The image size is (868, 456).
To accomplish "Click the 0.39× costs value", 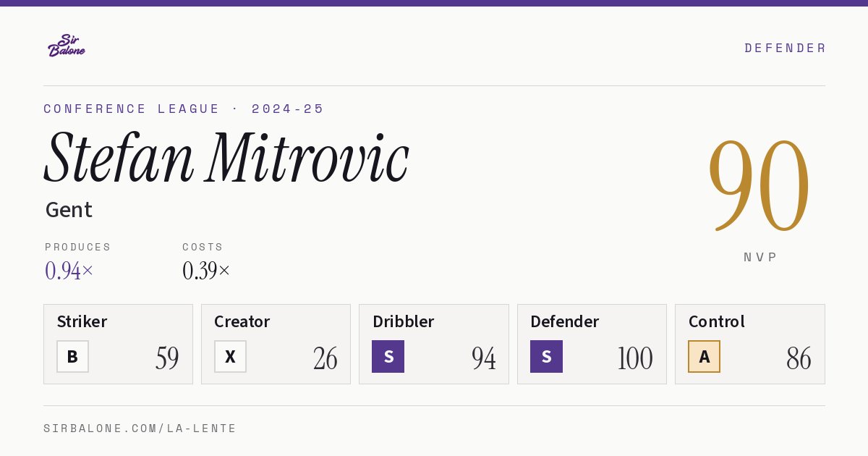I will [x=206, y=271].
